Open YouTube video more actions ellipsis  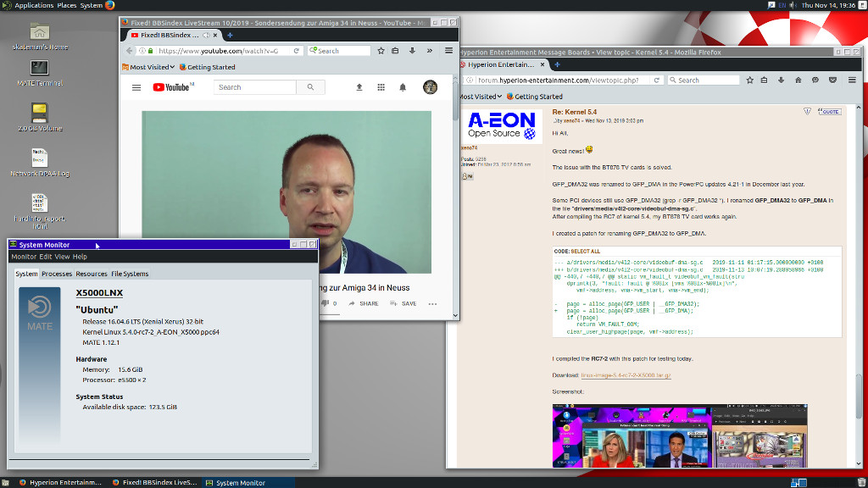(x=432, y=303)
